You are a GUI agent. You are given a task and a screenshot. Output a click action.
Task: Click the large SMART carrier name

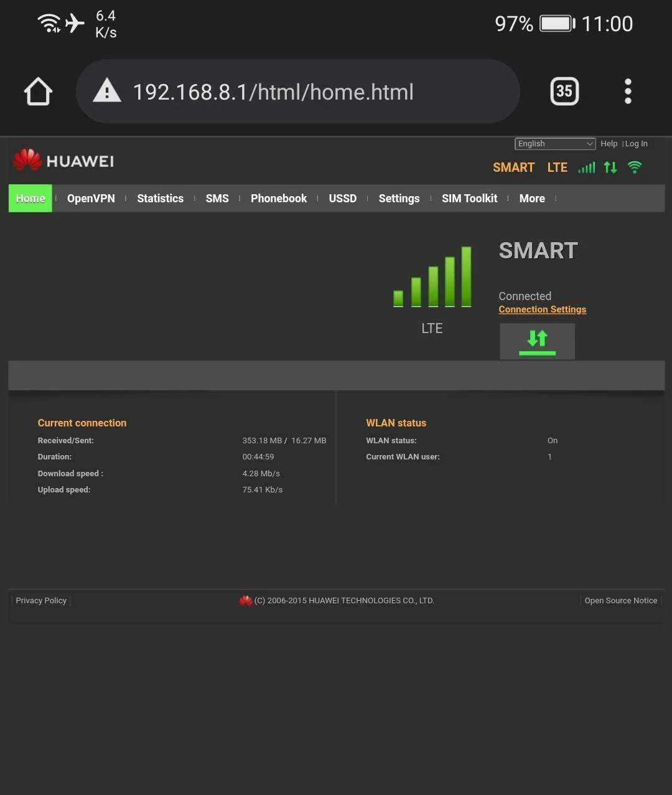coord(539,250)
